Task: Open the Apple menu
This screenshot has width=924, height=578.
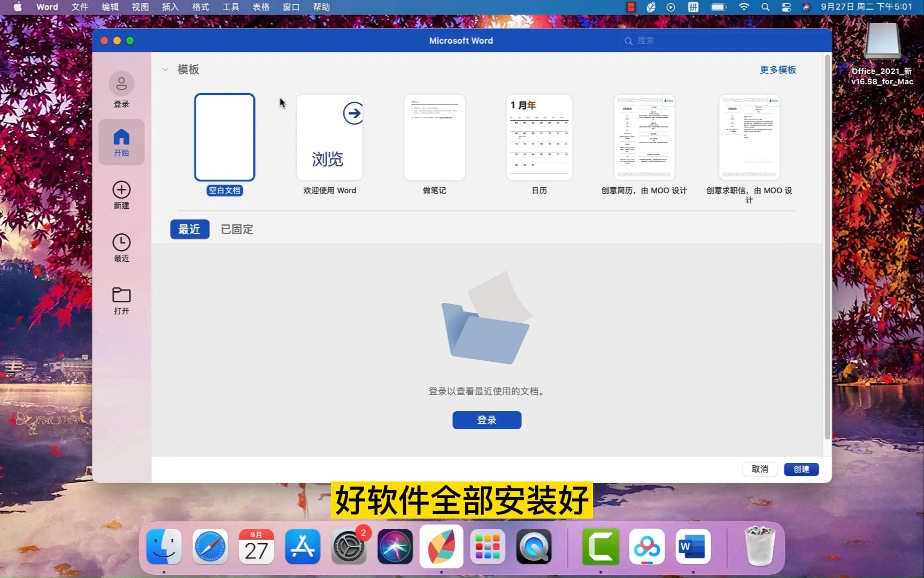Action: [18, 7]
